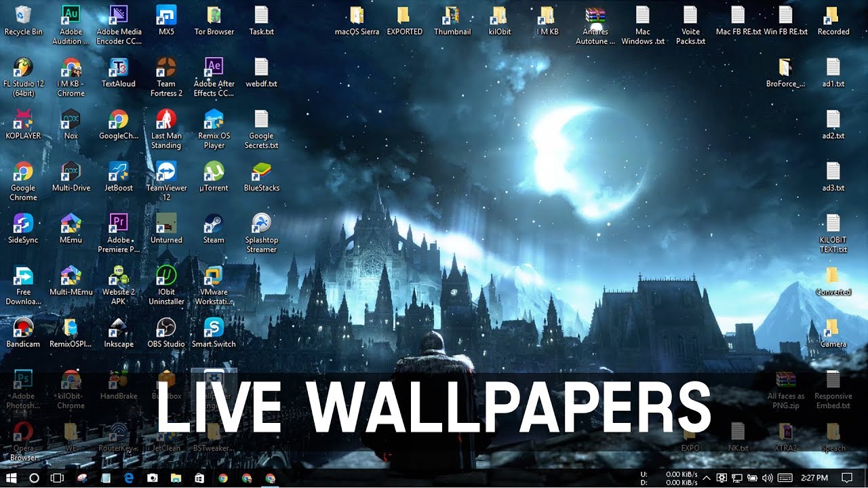
Task: Open the Thumbnail folder
Action: point(452,20)
